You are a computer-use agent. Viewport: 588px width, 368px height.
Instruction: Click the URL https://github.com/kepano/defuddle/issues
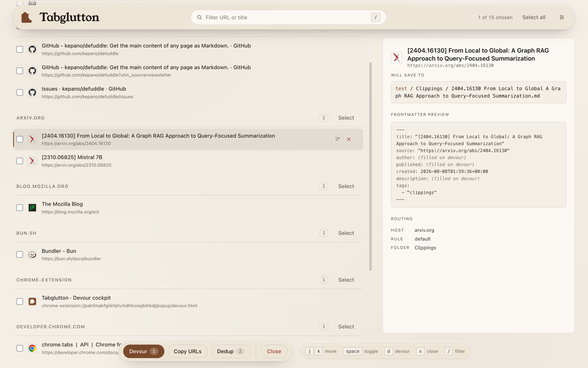point(87,97)
